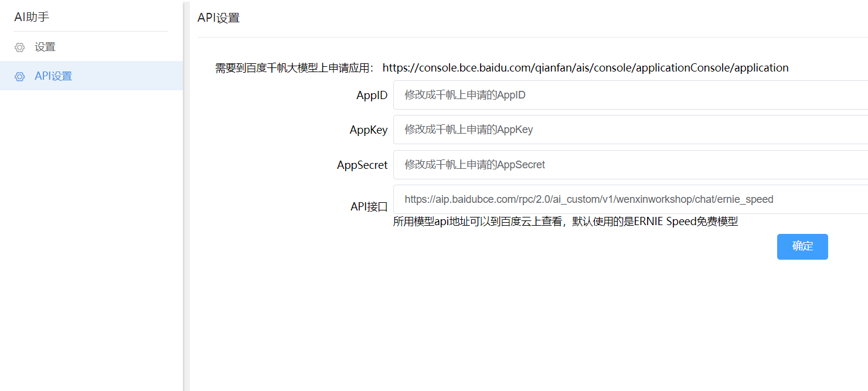Click the API设置 page heading
Image resolution: width=868 pixels, height=391 pixels.
point(218,18)
